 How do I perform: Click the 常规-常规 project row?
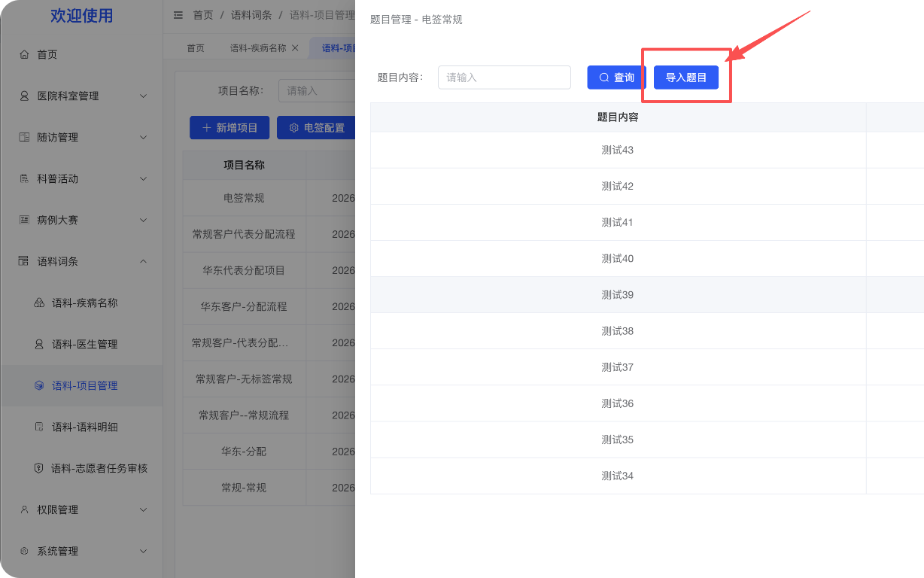click(x=269, y=488)
